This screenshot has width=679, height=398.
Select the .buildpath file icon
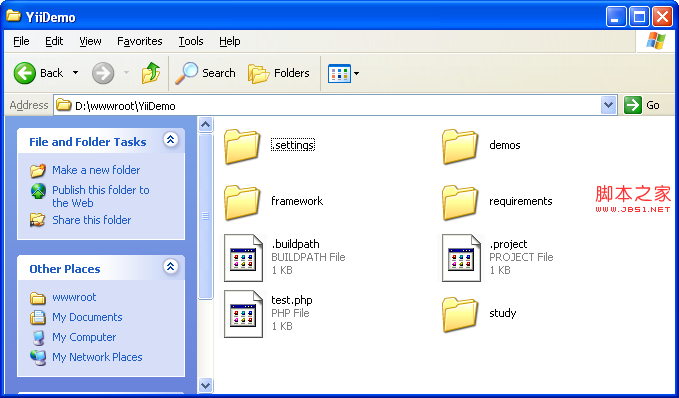[x=243, y=258]
